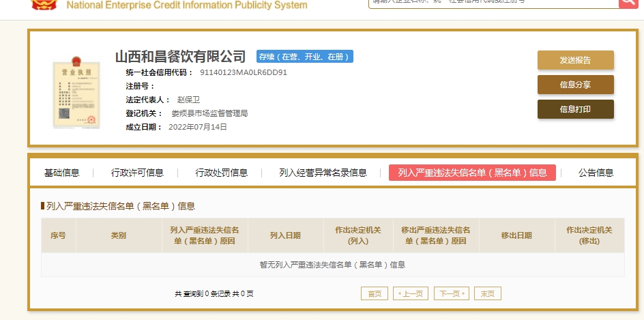Open the 行政许可信息 tab
This screenshot has width=644, height=320.
[137, 173]
